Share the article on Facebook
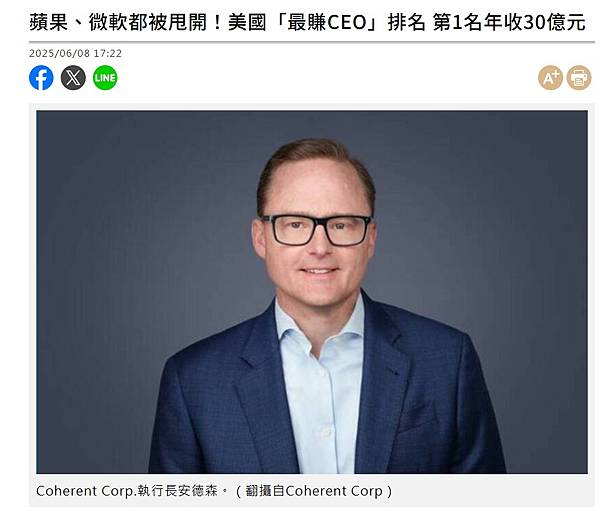600x511 pixels. [x=41, y=78]
